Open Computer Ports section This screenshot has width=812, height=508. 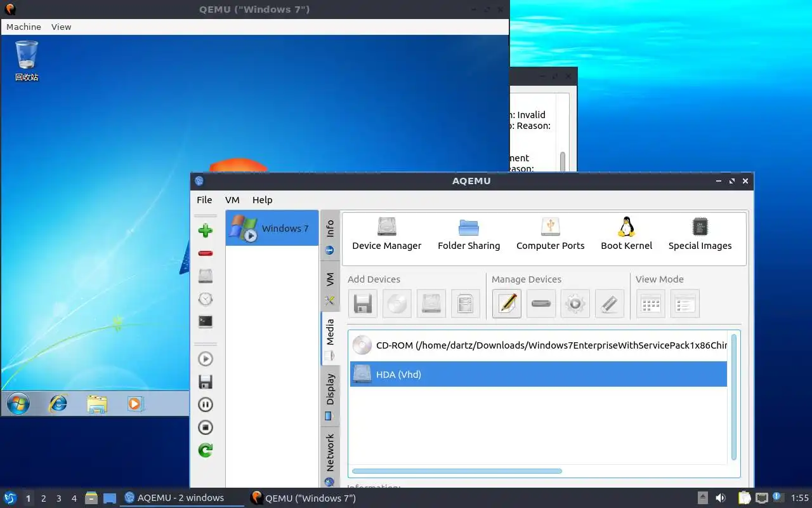pos(551,234)
